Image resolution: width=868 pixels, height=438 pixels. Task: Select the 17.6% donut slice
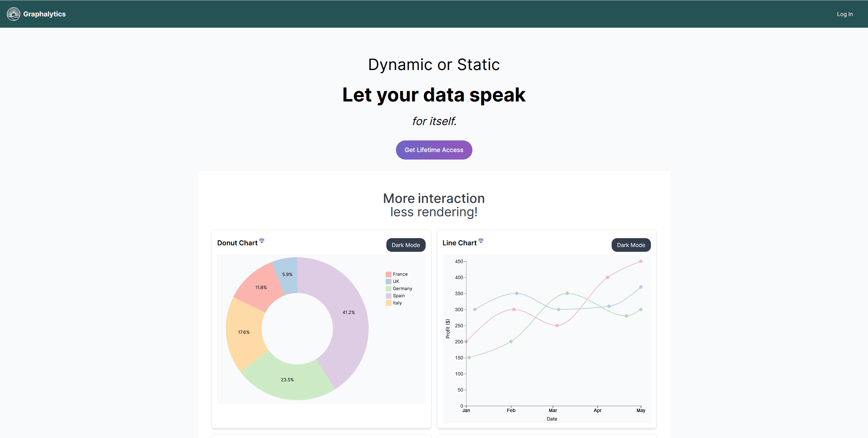pyautogui.click(x=244, y=332)
